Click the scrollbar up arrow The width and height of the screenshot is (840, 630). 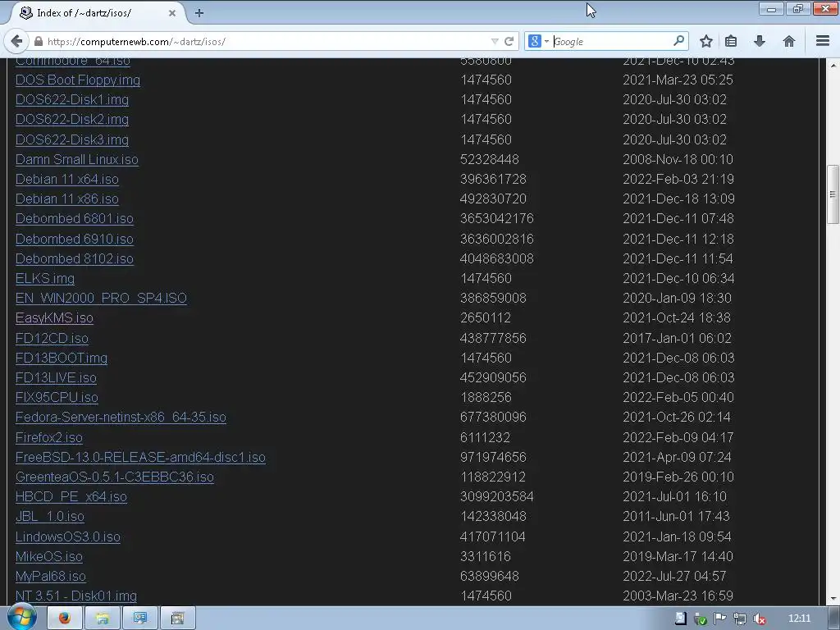(x=833, y=66)
